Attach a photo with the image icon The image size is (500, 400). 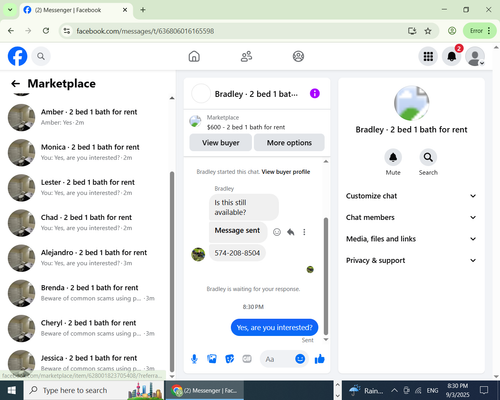(212, 359)
